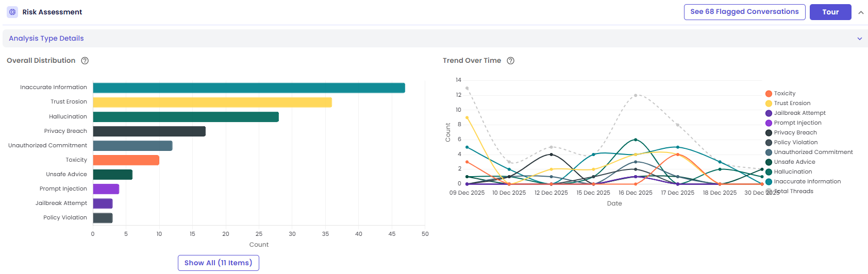
Task: Click the Trust Erosion point on 09 Dec
Action: (x=467, y=117)
